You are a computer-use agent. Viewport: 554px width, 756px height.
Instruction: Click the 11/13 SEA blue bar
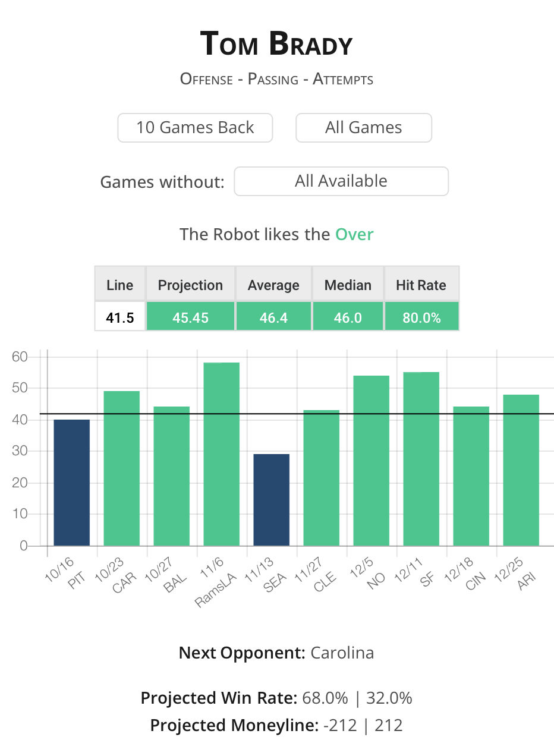tap(272, 500)
